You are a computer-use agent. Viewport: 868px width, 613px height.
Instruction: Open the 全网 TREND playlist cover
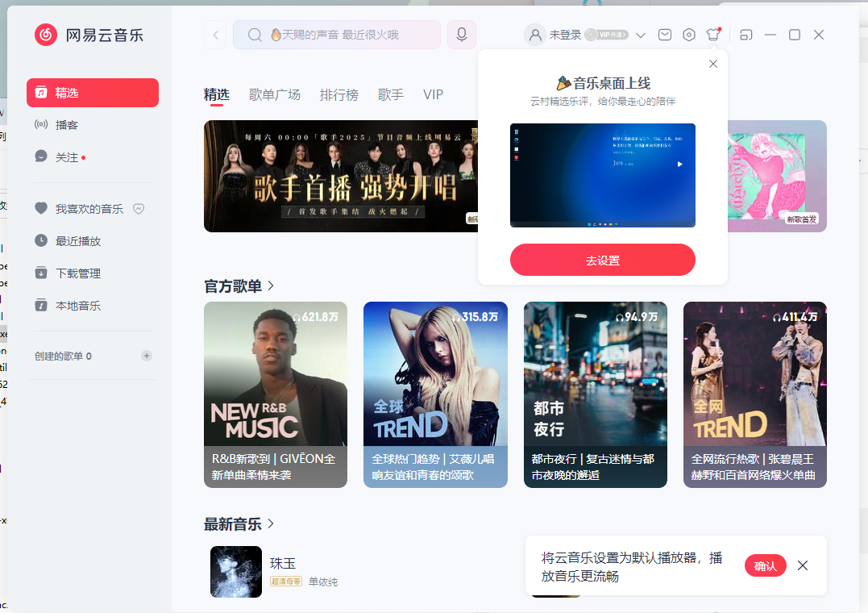click(x=755, y=373)
